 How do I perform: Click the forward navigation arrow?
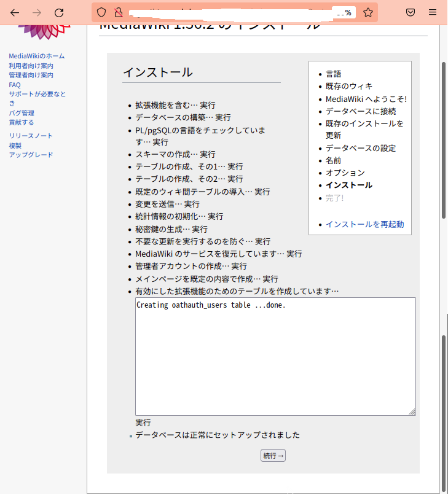pyautogui.click(x=37, y=13)
